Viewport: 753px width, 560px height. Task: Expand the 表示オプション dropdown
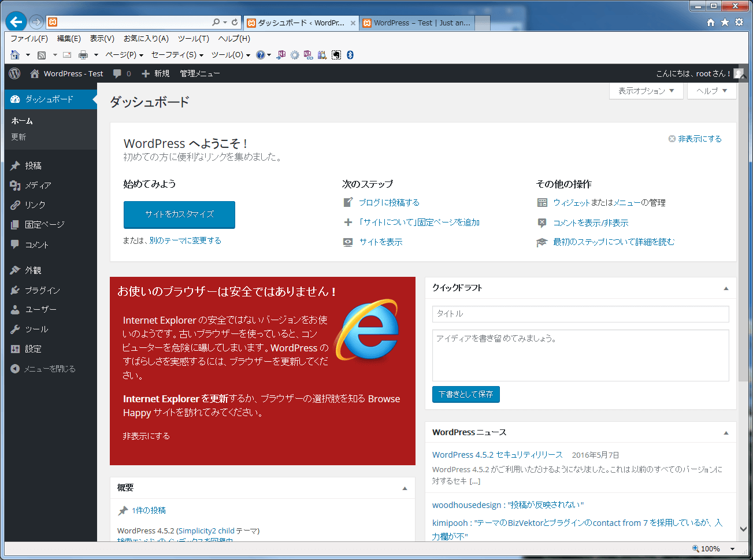click(x=646, y=91)
